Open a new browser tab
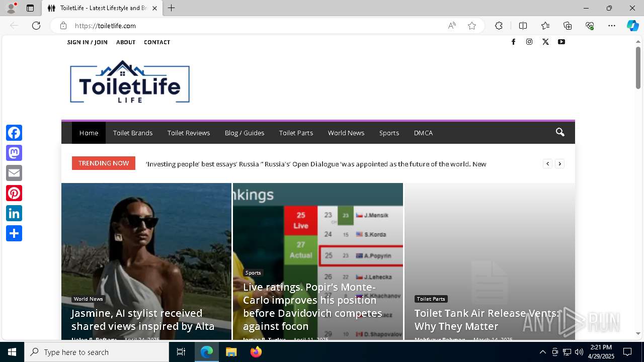Viewport: 644px width, 362px height. pos(172,8)
